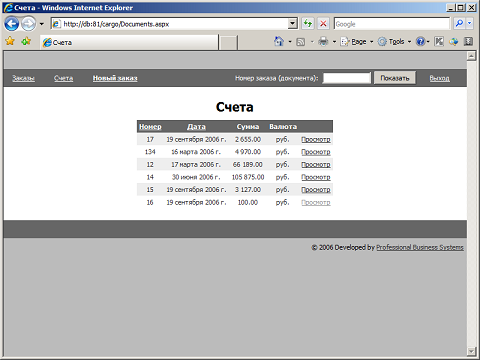Click the Help question mark icon
The width and height of the screenshot is (480, 360).
(x=421, y=42)
